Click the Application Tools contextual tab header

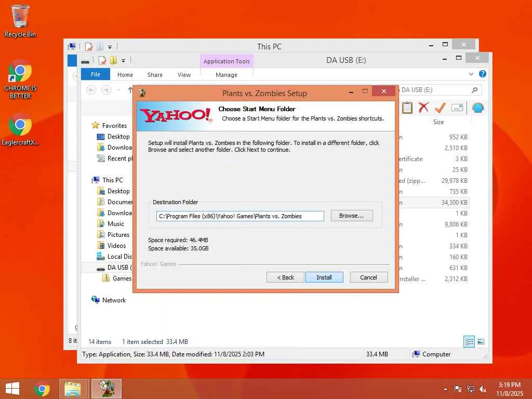click(x=227, y=61)
